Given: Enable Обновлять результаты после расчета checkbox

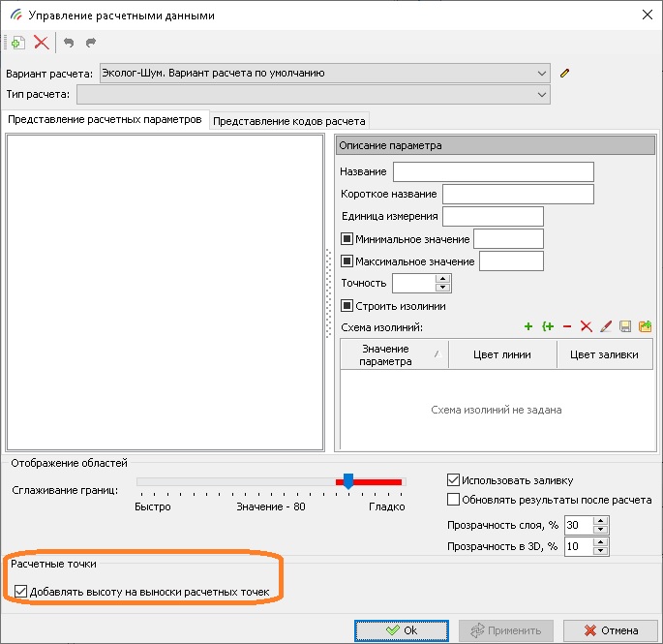Looking at the screenshot, I should tap(454, 501).
